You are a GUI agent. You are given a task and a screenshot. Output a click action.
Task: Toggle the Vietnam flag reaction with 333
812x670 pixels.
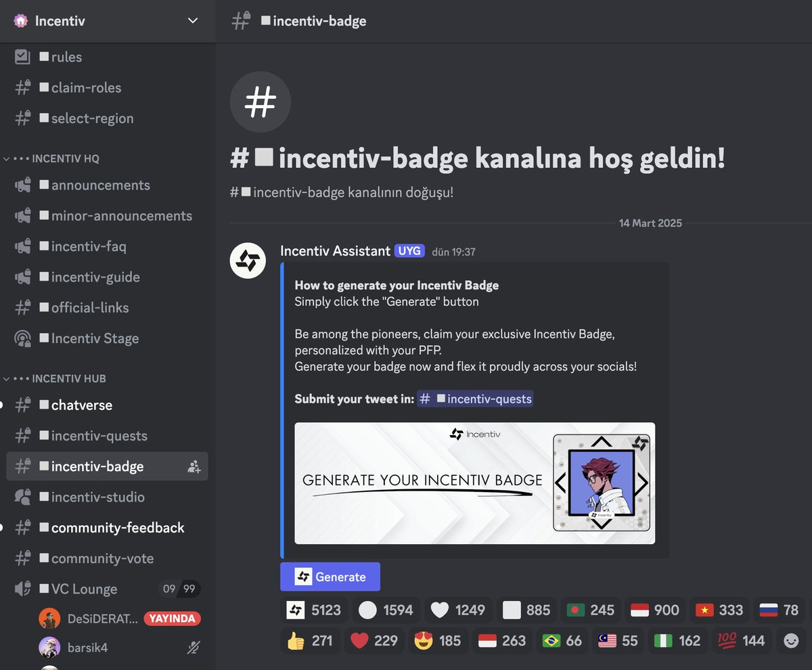720,610
